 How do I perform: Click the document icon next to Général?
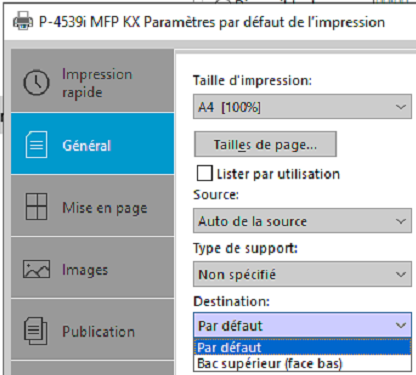tap(36, 144)
